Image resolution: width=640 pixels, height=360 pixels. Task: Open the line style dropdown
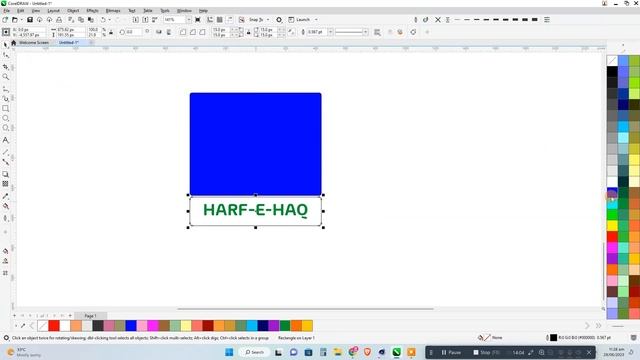point(365,32)
